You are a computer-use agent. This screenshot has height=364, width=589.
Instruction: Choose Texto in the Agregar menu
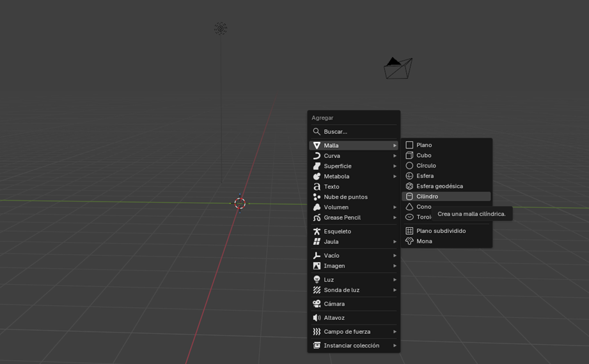pyautogui.click(x=354, y=187)
